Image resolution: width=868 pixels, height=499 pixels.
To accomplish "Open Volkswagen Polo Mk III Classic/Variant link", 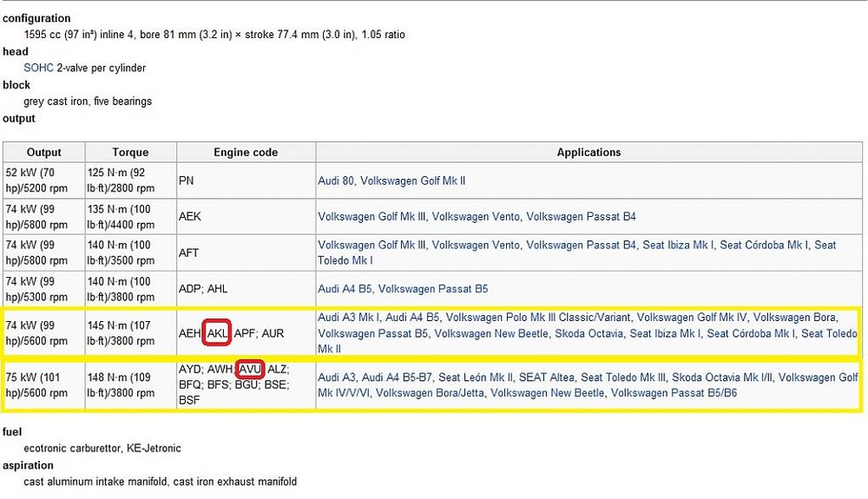I will coord(538,318).
